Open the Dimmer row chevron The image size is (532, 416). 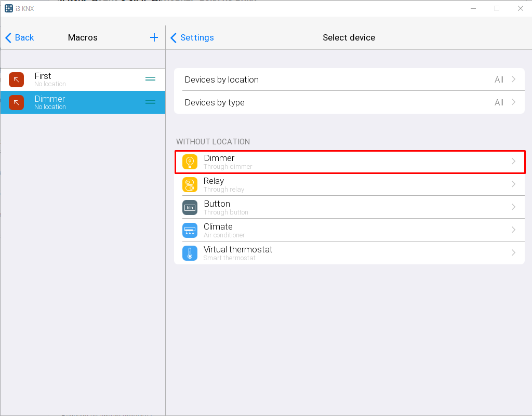pyautogui.click(x=513, y=162)
